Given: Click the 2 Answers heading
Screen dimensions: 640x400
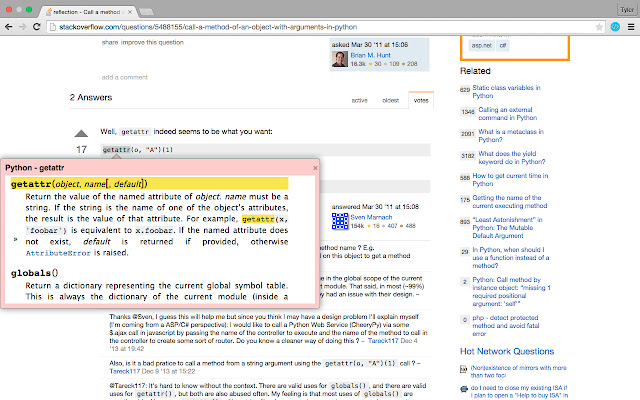Looking at the screenshot, I should [x=91, y=98].
